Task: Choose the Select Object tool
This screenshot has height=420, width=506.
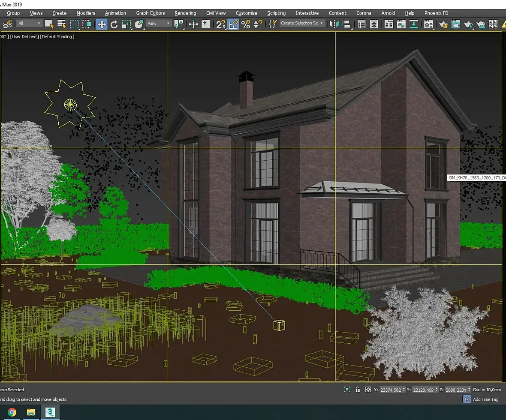Action: coord(49,24)
